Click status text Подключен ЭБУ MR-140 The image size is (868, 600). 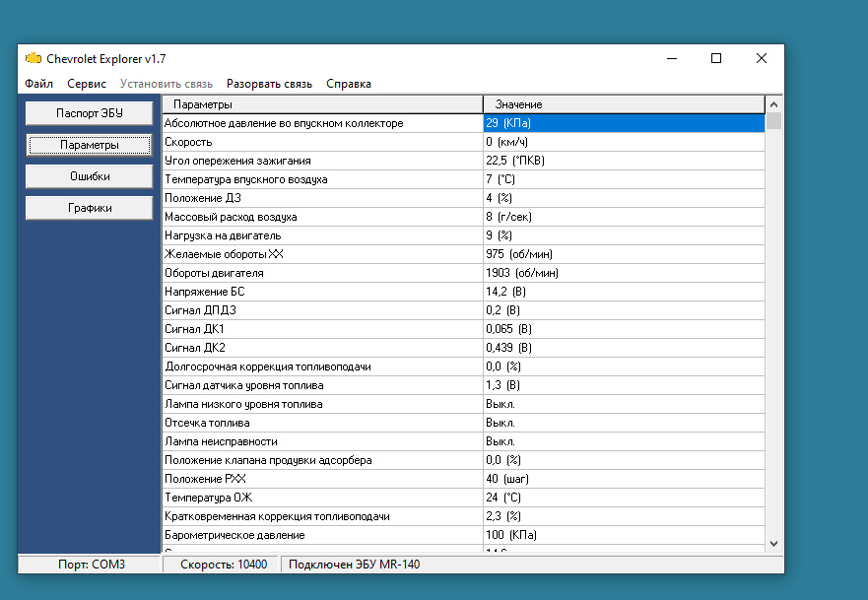(x=355, y=564)
